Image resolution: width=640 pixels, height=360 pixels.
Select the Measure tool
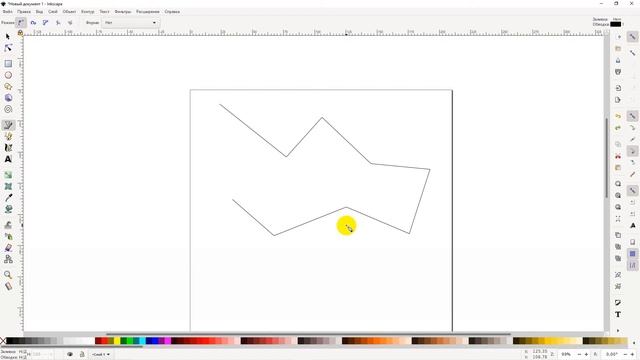(8, 286)
